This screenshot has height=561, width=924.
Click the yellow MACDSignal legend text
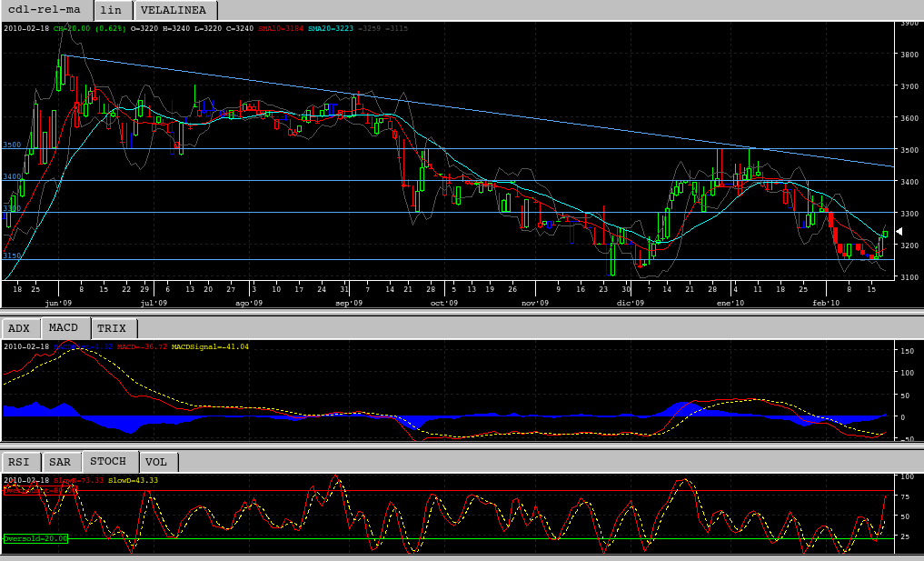click(212, 346)
